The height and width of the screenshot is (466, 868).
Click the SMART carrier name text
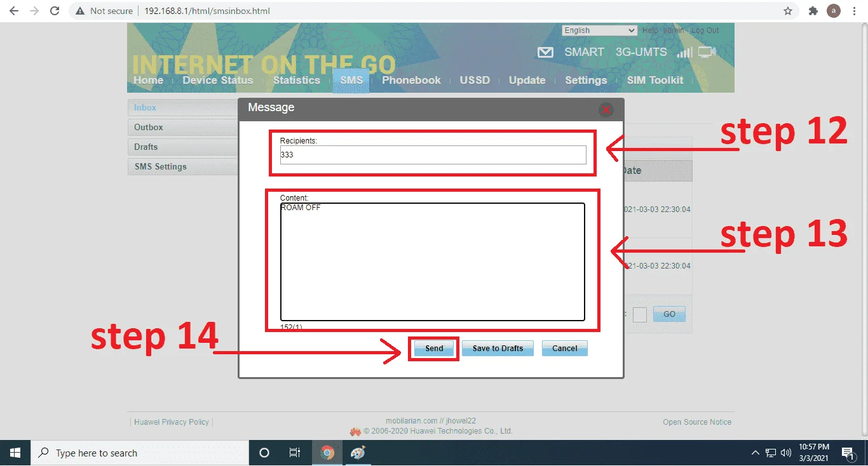[x=584, y=52]
